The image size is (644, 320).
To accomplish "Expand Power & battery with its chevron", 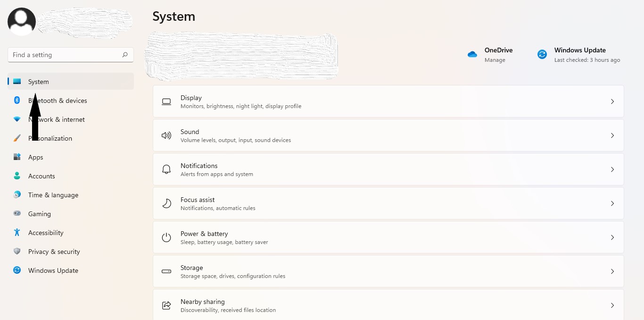I will [x=612, y=237].
